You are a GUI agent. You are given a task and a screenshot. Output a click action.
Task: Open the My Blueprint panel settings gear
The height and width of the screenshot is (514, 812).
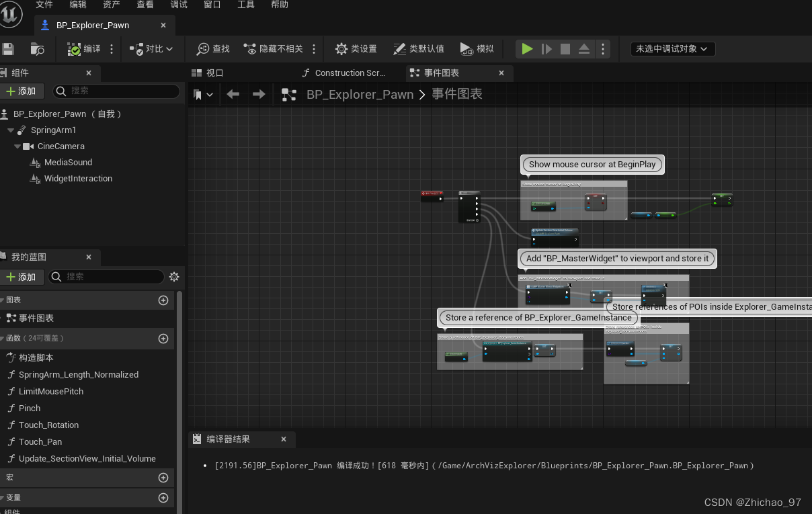[173, 276]
